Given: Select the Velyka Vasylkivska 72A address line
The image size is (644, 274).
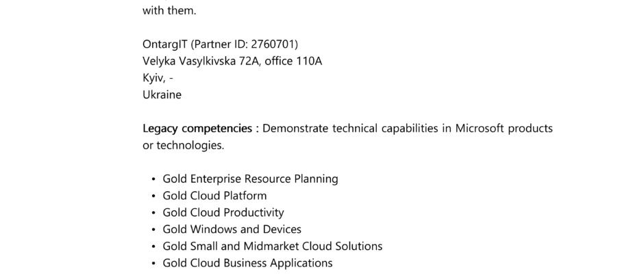Looking at the screenshot, I should point(232,61).
